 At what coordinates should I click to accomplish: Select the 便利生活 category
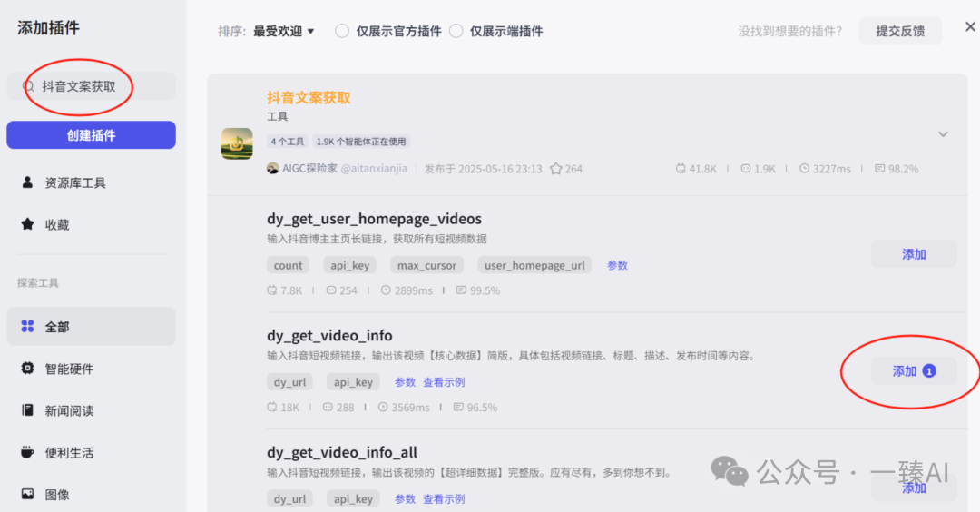pyautogui.click(x=92, y=452)
